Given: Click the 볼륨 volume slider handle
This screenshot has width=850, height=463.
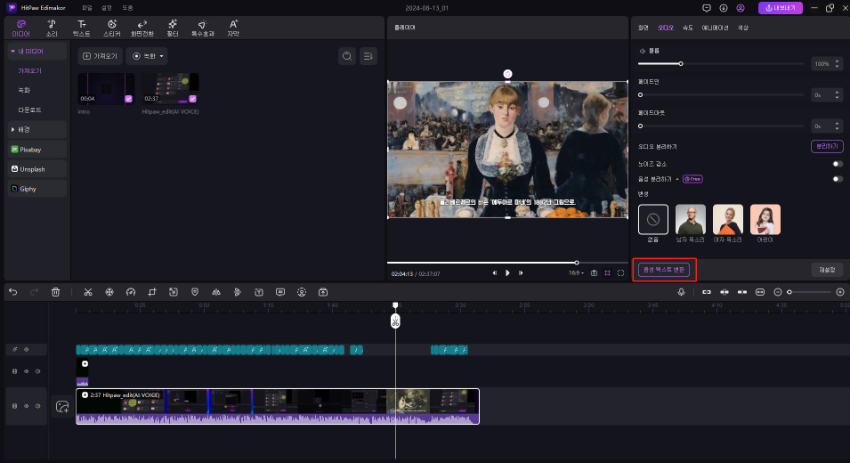Looking at the screenshot, I should 681,64.
